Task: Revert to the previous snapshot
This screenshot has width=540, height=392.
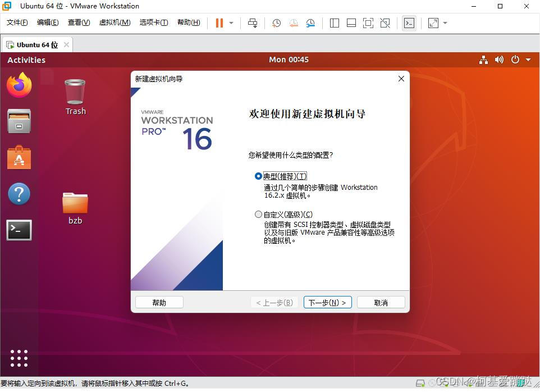Action: (x=294, y=23)
